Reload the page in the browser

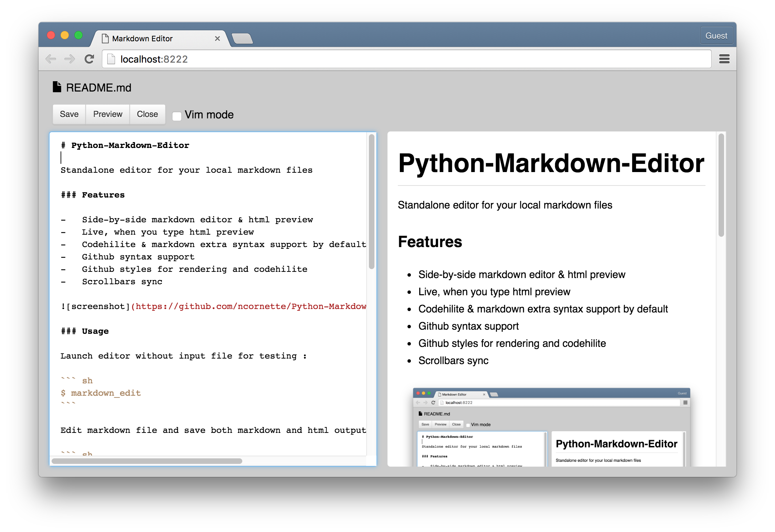pos(89,59)
